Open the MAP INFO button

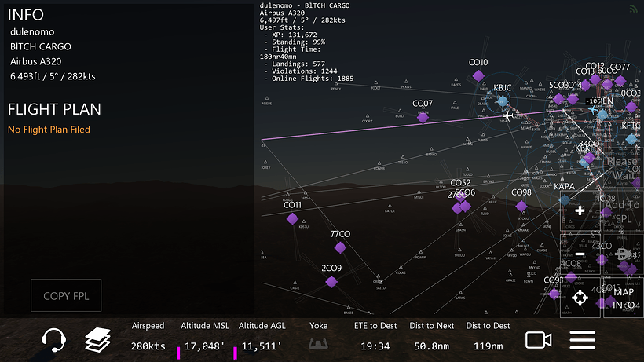623,298
